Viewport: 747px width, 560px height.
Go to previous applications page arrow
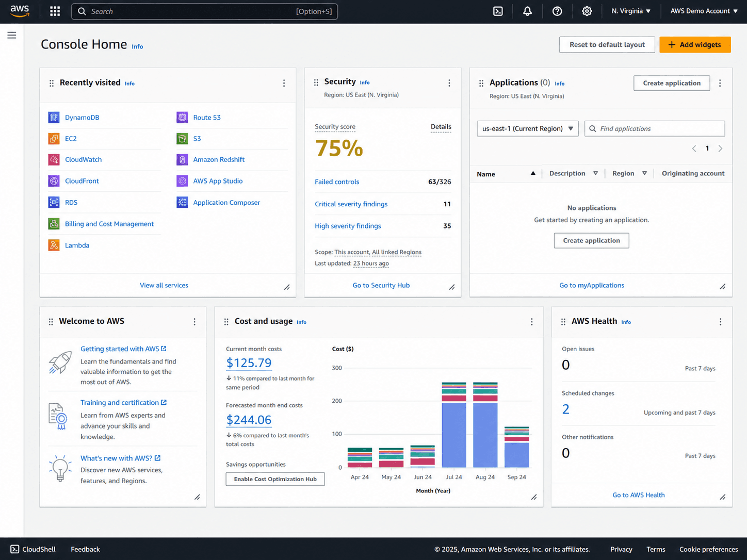pyautogui.click(x=694, y=149)
